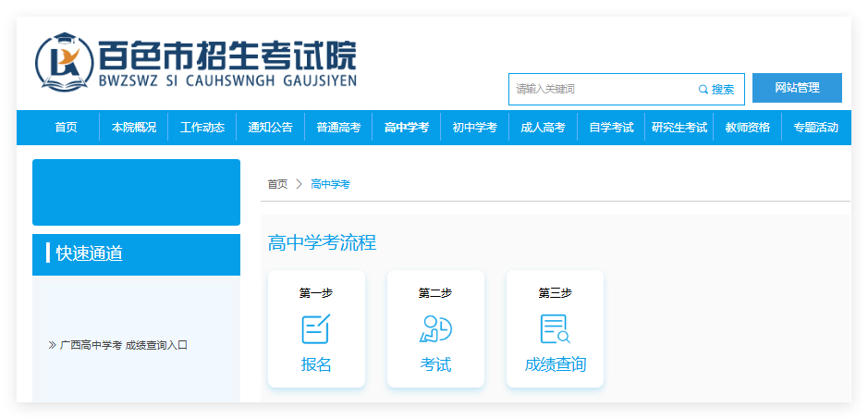This screenshot has width=868, height=419.
Task: Click the breadcrumb chevron separator
Action: (x=300, y=184)
